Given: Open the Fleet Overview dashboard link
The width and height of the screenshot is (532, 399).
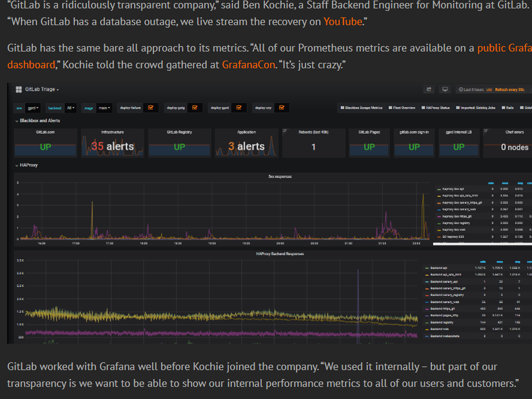Looking at the screenshot, I should click(402, 108).
